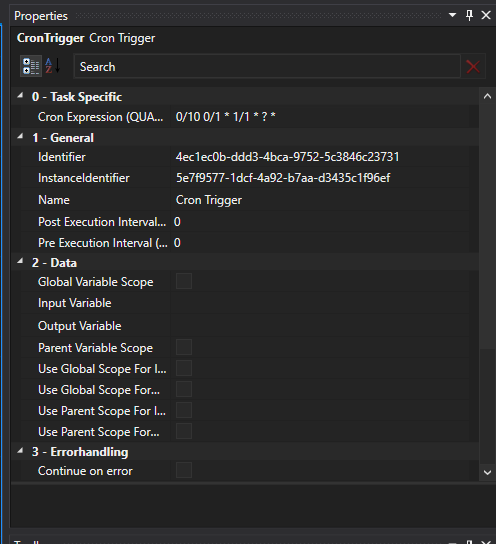Collapse the 0 - Task Specific section
The height and width of the screenshot is (544, 496).
20,95
